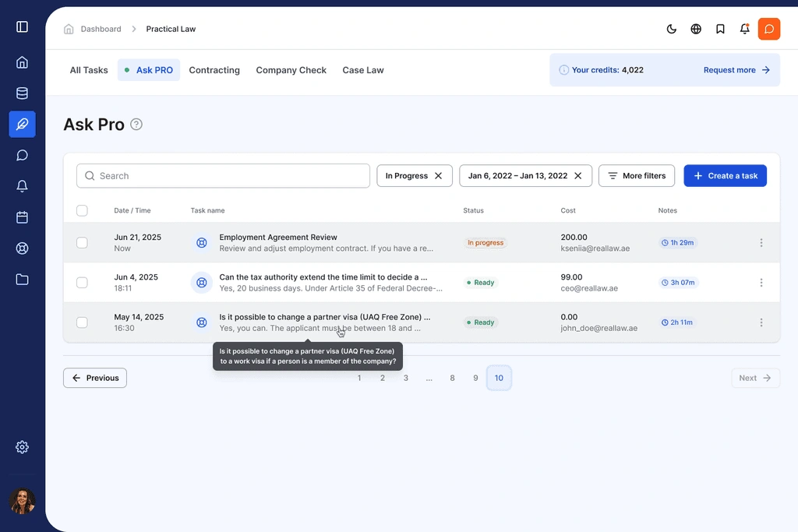The image size is (798, 532).
Task: Open row menu for Employment Agreement Review
Action: 761,243
